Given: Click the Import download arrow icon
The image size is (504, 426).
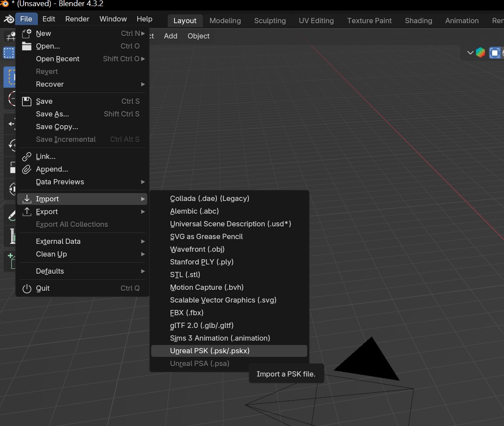Looking at the screenshot, I should (27, 199).
